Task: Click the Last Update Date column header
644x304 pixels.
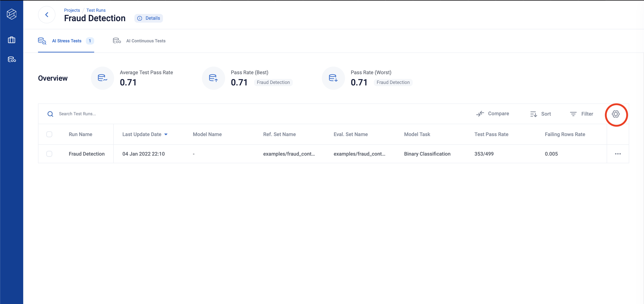Action: tap(142, 134)
